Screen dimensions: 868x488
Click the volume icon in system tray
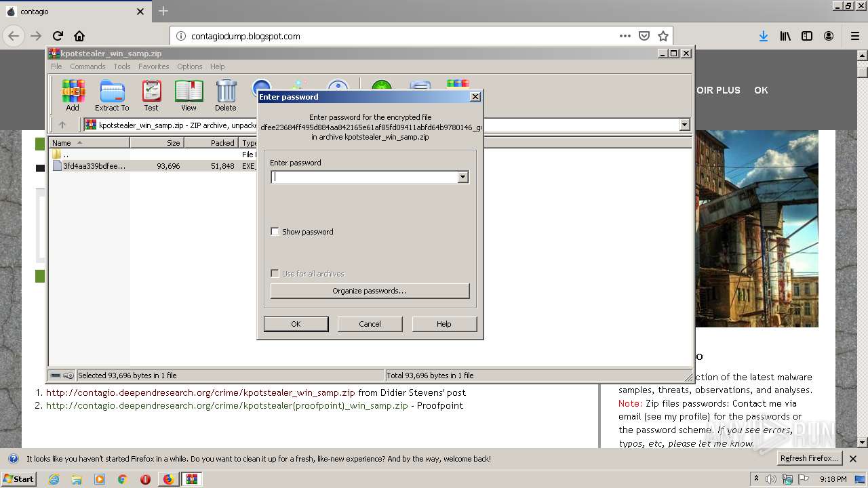(772, 479)
